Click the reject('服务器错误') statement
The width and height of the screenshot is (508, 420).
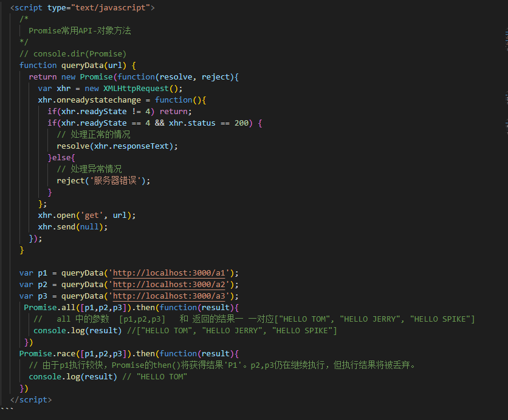[x=103, y=181]
